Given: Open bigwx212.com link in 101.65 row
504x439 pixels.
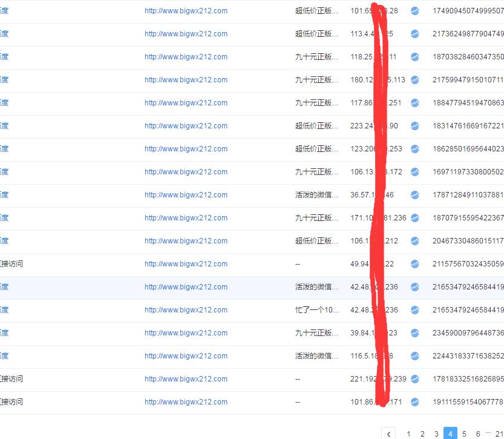Looking at the screenshot, I should tap(186, 11).
